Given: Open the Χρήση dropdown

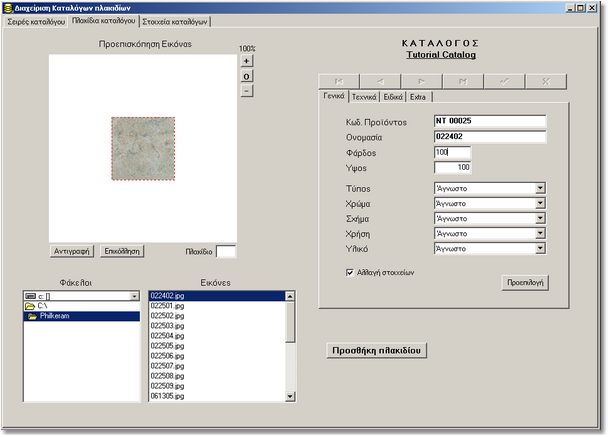Looking at the screenshot, I should pyautogui.click(x=540, y=234).
